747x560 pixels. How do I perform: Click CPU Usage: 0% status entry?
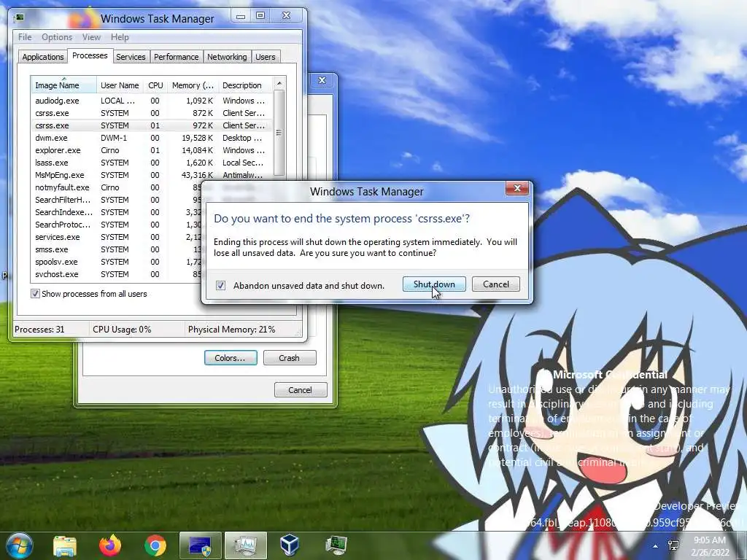click(122, 330)
